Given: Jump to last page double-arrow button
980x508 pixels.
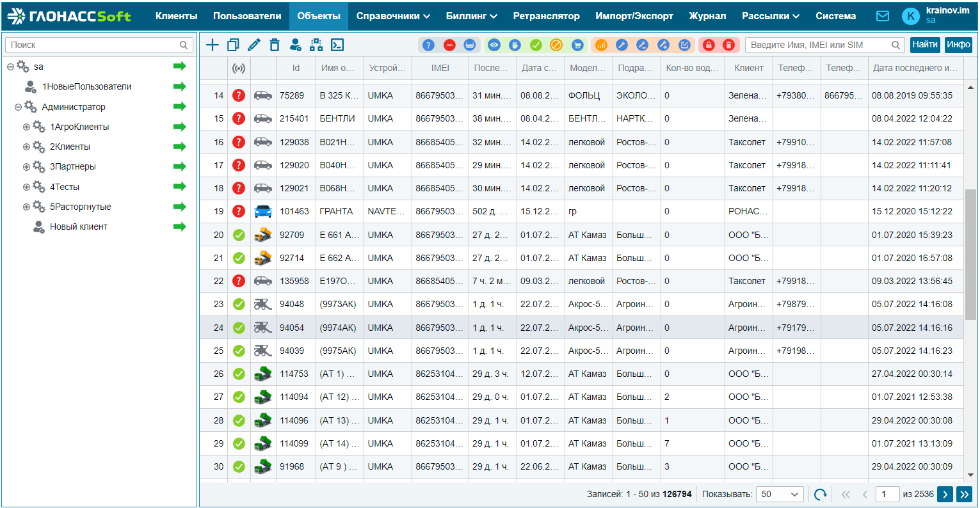Looking at the screenshot, I should coord(965,494).
